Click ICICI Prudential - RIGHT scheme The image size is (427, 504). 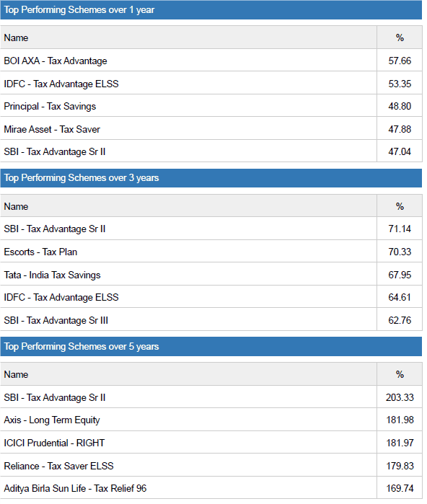pos(54,443)
